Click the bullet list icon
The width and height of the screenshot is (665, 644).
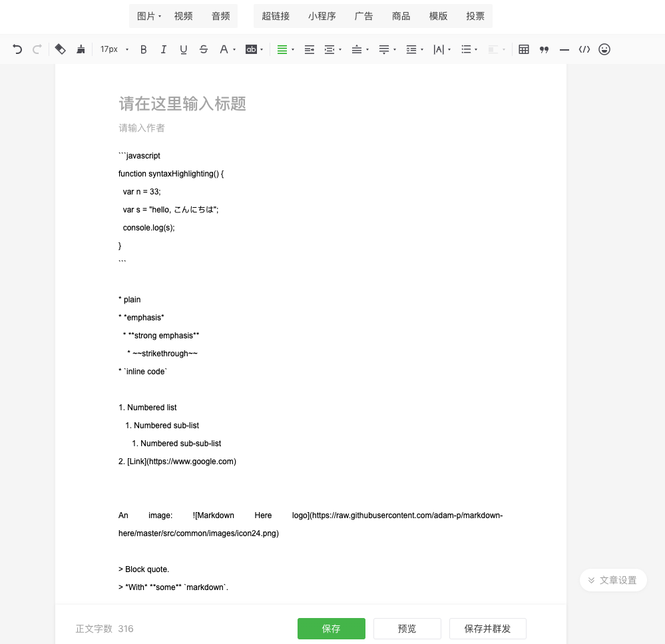point(466,49)
